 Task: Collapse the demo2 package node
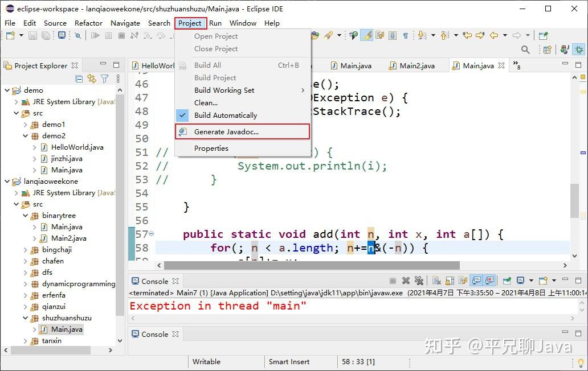(x=25, y=135)
